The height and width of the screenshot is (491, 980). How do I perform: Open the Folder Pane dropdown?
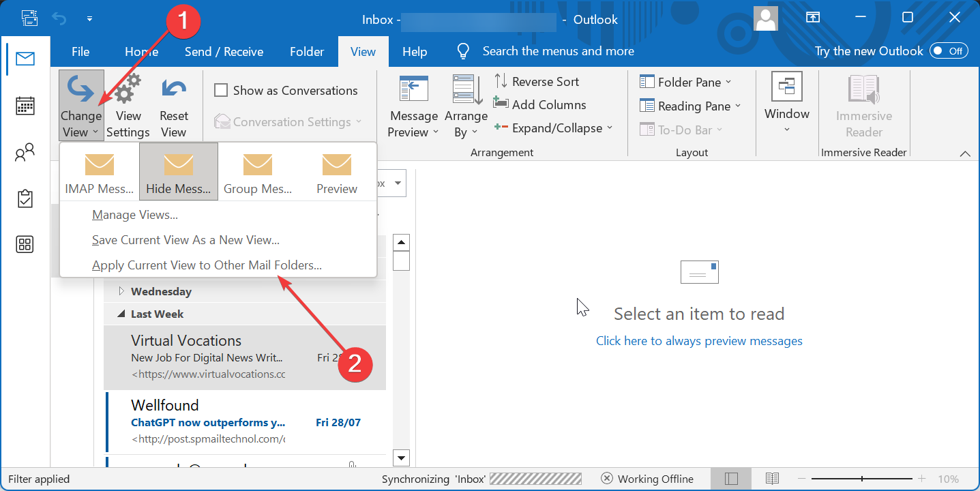685,82
